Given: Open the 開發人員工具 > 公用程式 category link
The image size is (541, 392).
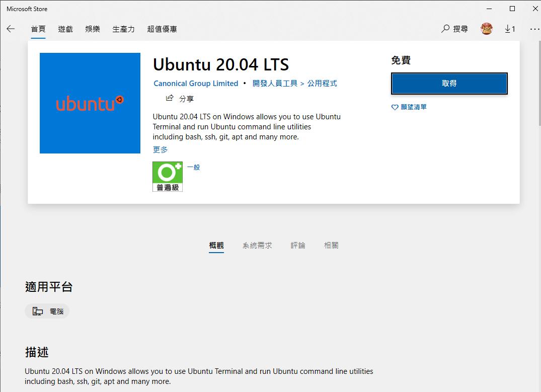Looking at the screenshot, I should pos(294,84).
